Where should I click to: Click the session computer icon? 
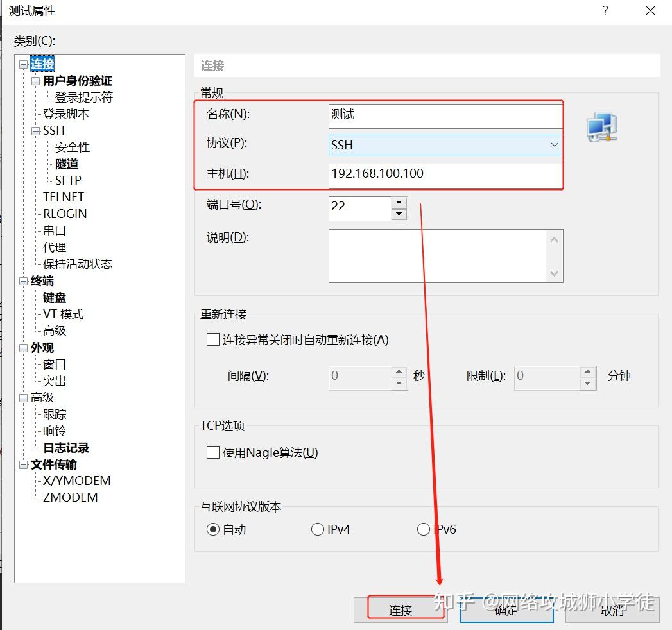[601, 126]
